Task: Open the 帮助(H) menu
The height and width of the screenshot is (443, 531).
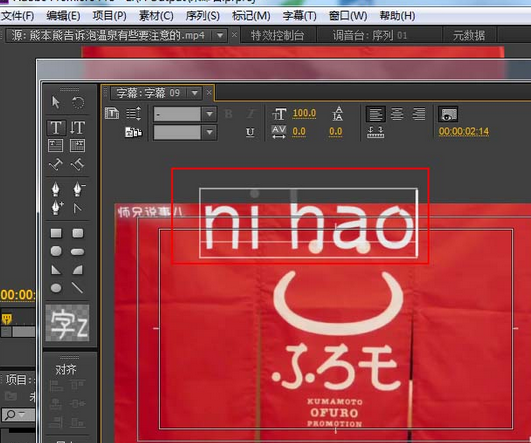Action: 397,16
